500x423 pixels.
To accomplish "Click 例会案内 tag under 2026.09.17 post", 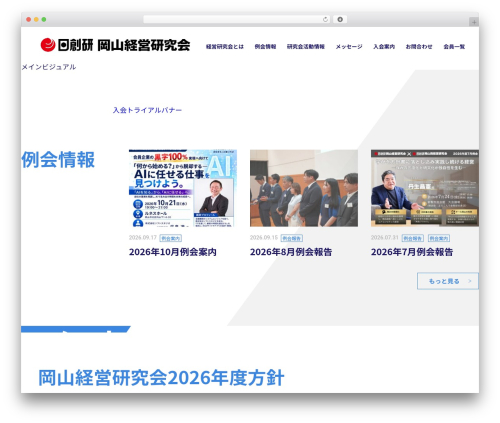I will click(x=171, y=238).
